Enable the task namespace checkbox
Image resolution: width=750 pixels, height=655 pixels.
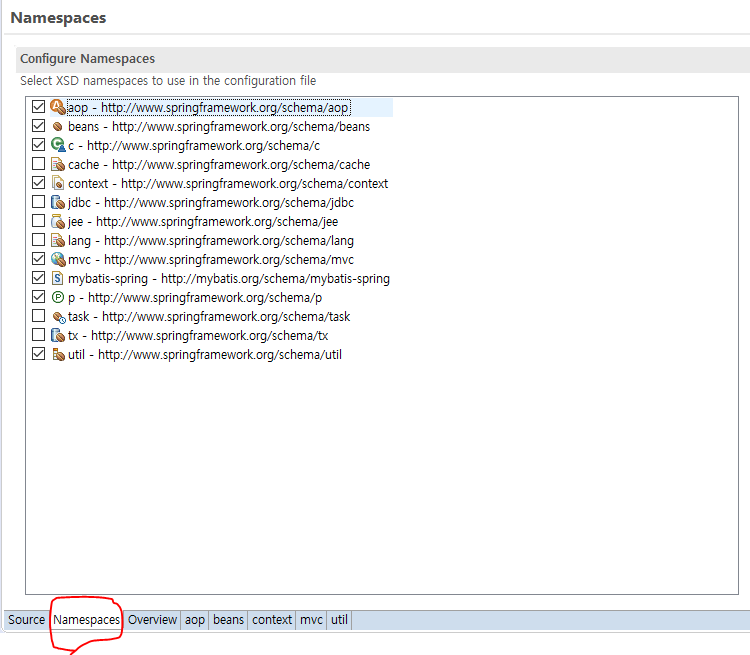(x=38, y=316)
